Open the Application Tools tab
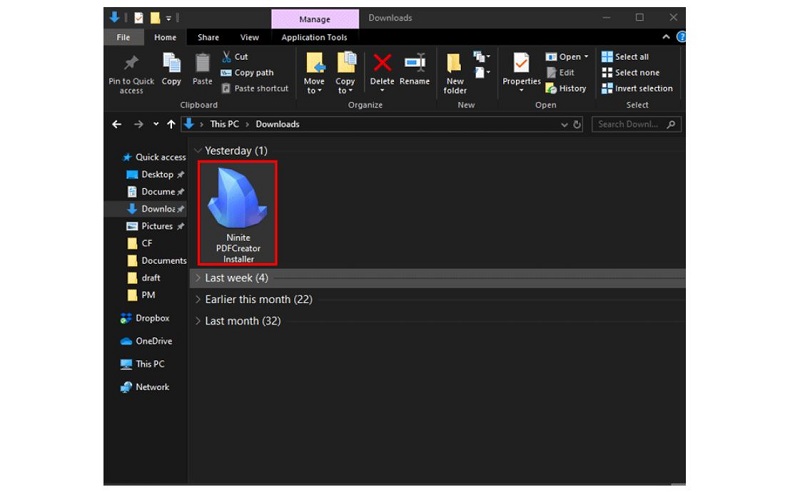Screen dimensions: 800x492 314,37
